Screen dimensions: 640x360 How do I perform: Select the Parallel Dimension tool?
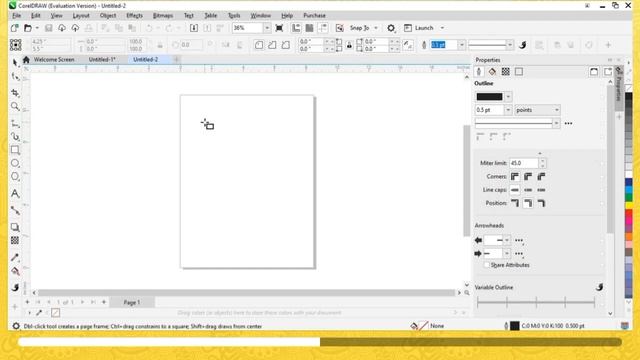point(15,211)
